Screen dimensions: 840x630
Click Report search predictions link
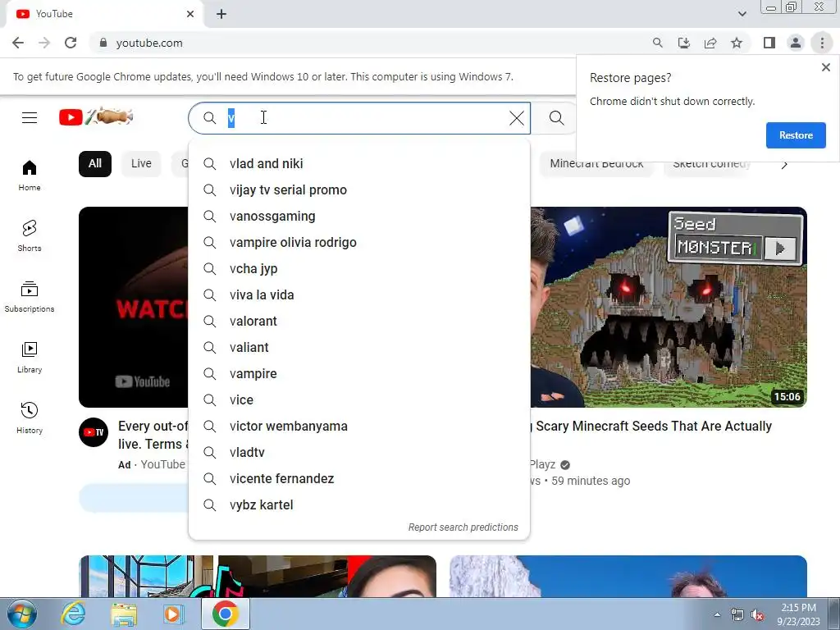tap(463, 527)
